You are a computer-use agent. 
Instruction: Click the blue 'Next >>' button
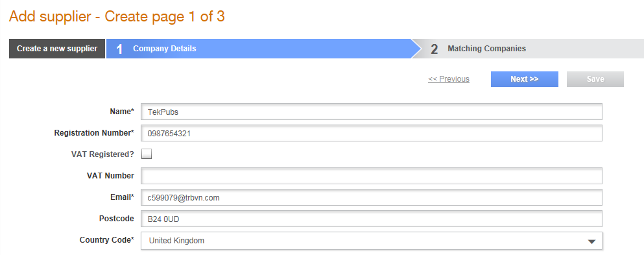click(x=525, y=79)
